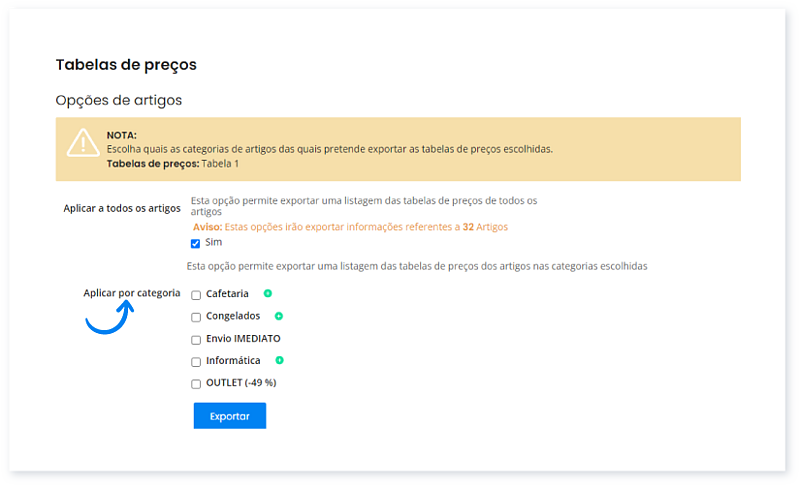Tick the Cafetaria category checkbox

coord(196,295)
